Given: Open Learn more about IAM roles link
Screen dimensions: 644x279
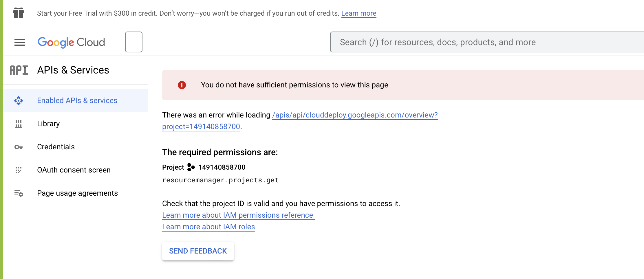Looking at the screenshot, I should point(208,227).
